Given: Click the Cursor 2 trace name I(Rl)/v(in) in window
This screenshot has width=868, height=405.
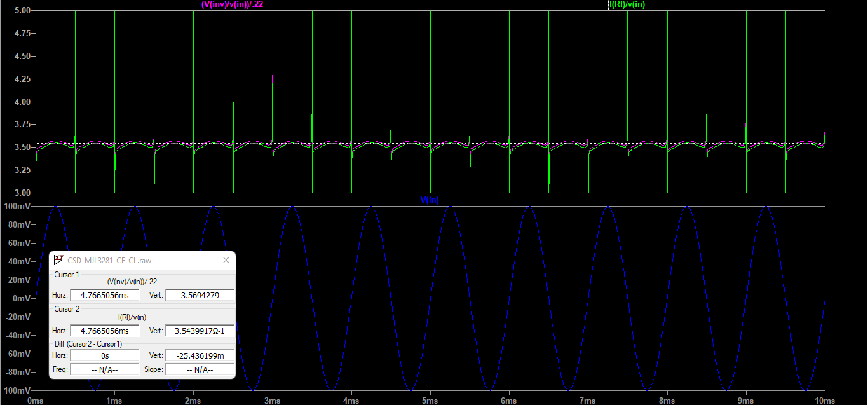Looking at the screenshot, I should [x=132, y=317].
